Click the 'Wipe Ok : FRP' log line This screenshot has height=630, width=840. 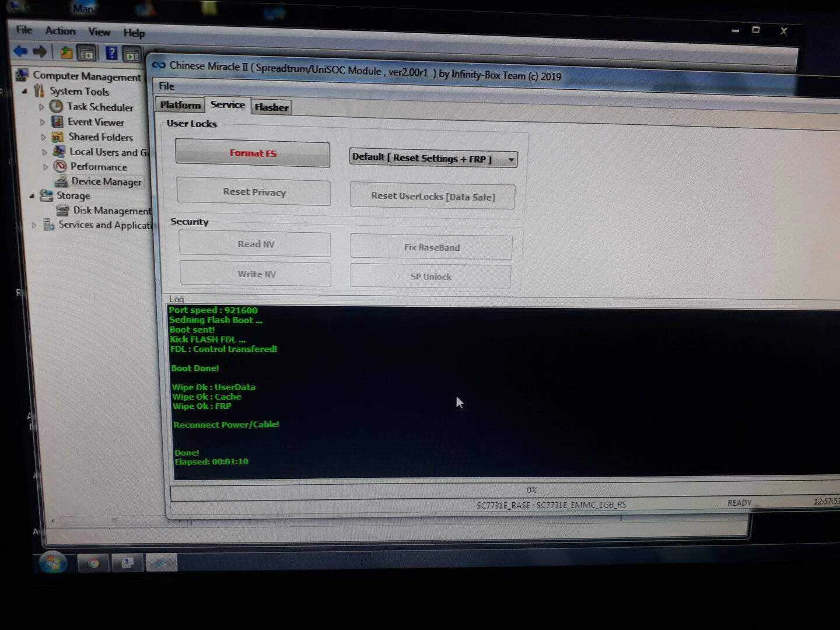click(x=202, y=406)
